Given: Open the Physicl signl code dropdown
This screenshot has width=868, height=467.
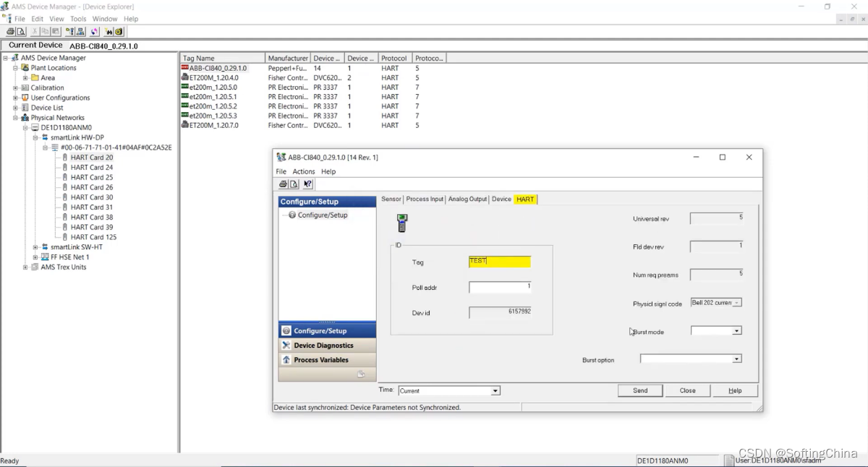Looking at the screenshot, I should click(737, 303).
